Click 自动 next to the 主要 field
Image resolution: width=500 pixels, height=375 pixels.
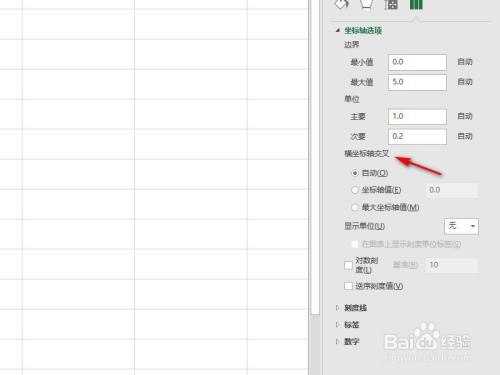pos(465,116)
